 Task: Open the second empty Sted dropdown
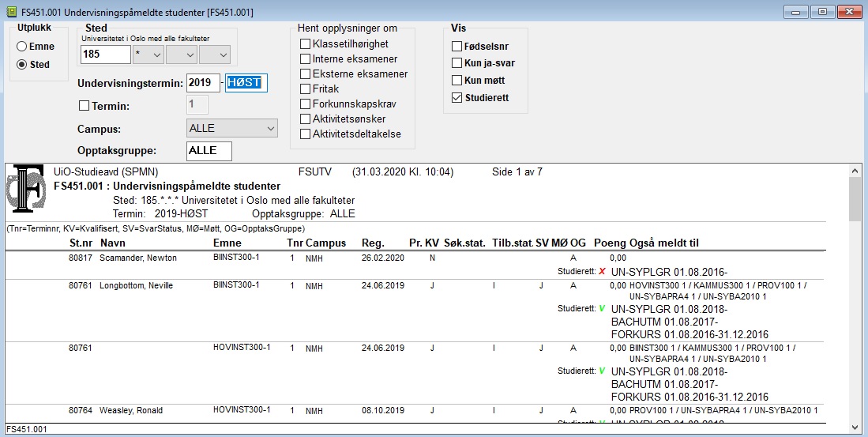point(182,55)
